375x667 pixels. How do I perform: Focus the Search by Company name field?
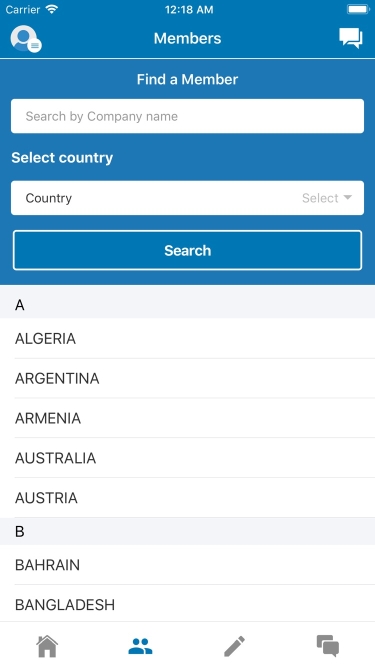tap(188, 116)
